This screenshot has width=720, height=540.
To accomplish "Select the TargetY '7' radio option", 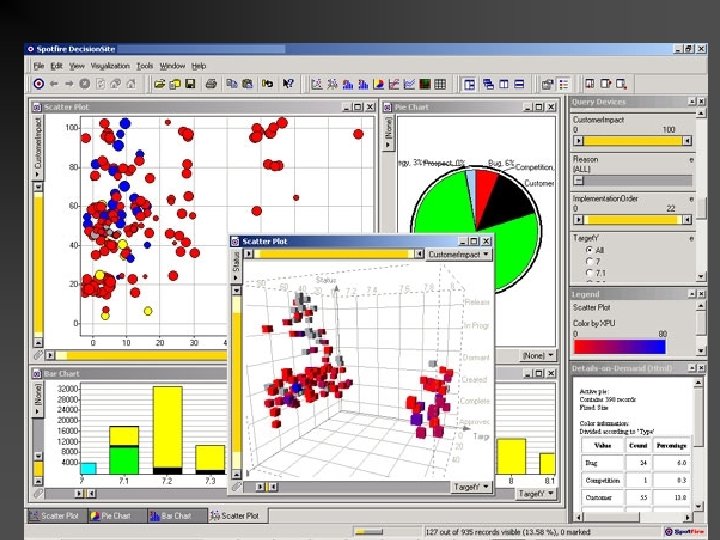I will click(x=589, y=261).
